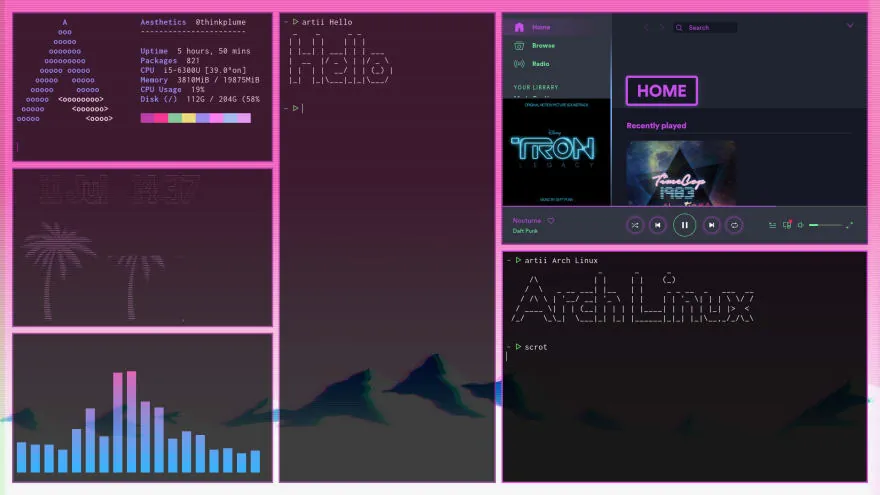Mute audio with the speaker icon
This screenshot has width=880, height=495.
coord(801,225)
